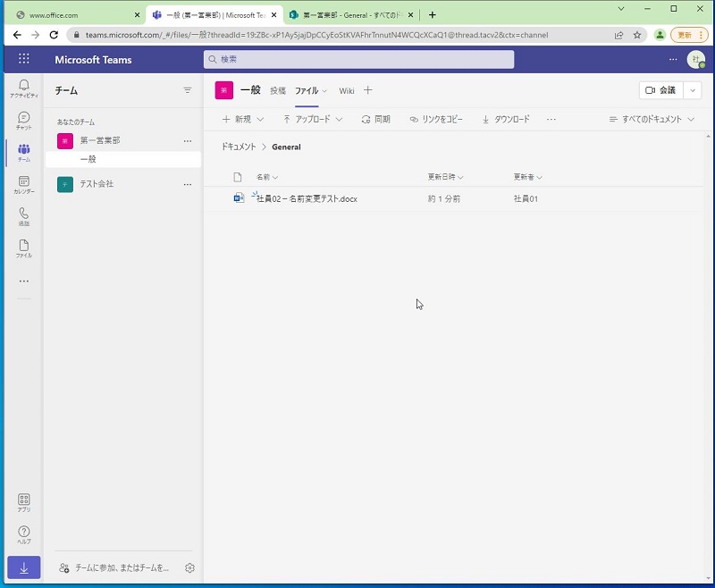This screenshot has width=715, height=588.
Task: Sort by 更新日時 column header
Action: click(445, 177)
